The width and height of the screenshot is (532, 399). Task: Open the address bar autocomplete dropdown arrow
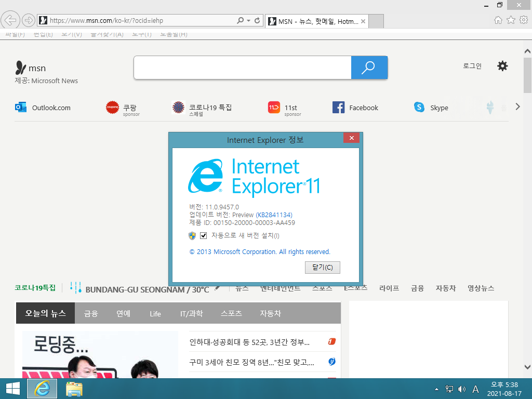(x=249, y=20)
